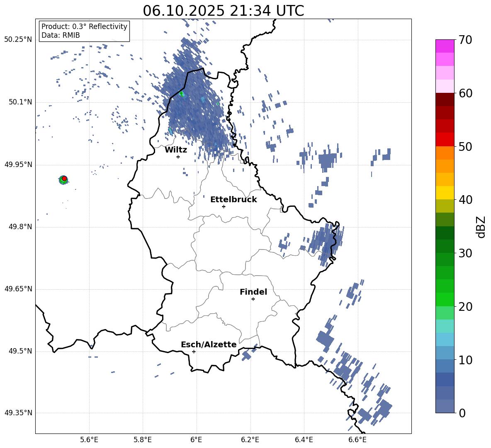Click the 20 tick on colorbar

click(465, 307)
